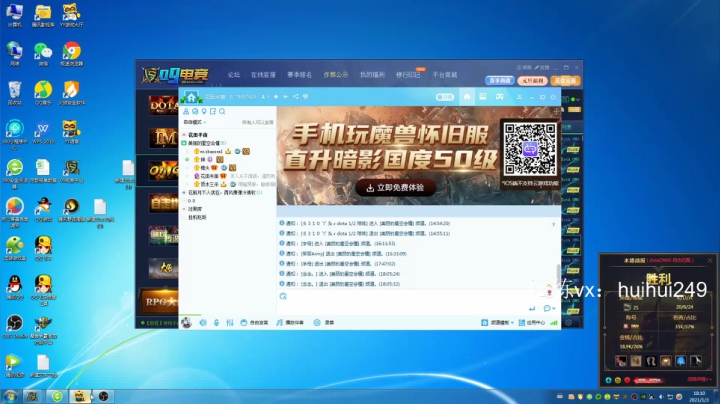720x404 pixels.
Task: Select the RPG game thumbnail in 09 sidebar
Action: pos(160,301)
